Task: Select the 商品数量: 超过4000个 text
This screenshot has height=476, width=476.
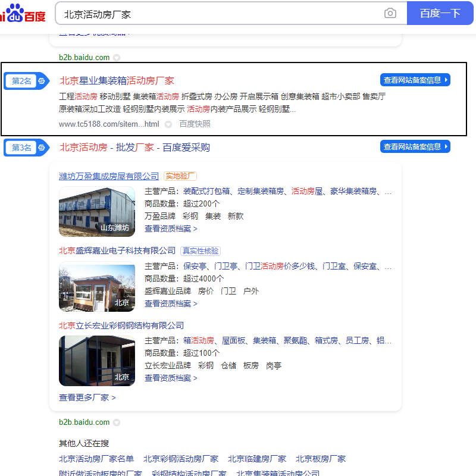Action: click(184, 278)
